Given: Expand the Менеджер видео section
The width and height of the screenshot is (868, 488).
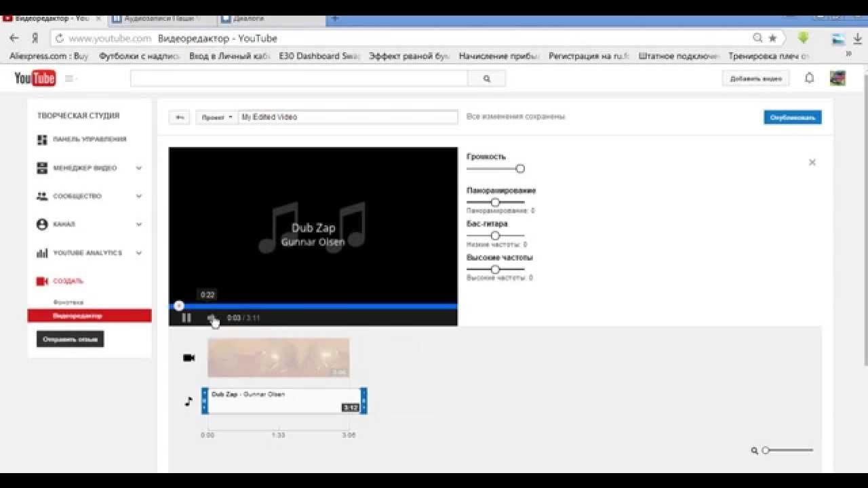Looking at the screenshot, I should [x=138, y=168].
